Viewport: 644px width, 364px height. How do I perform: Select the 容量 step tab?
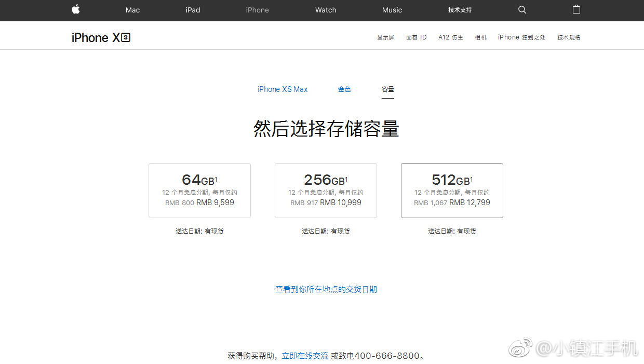click(x=388, y=89)
